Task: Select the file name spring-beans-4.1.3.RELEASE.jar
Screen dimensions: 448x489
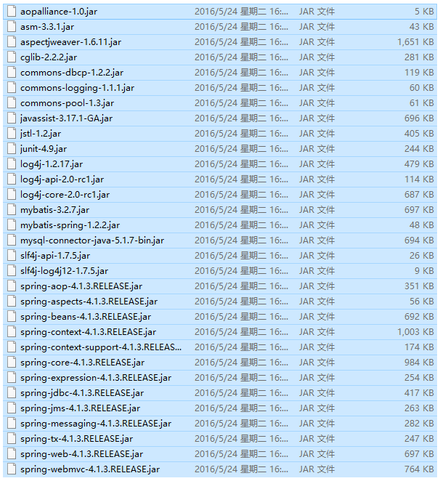Action: [86, 318]
